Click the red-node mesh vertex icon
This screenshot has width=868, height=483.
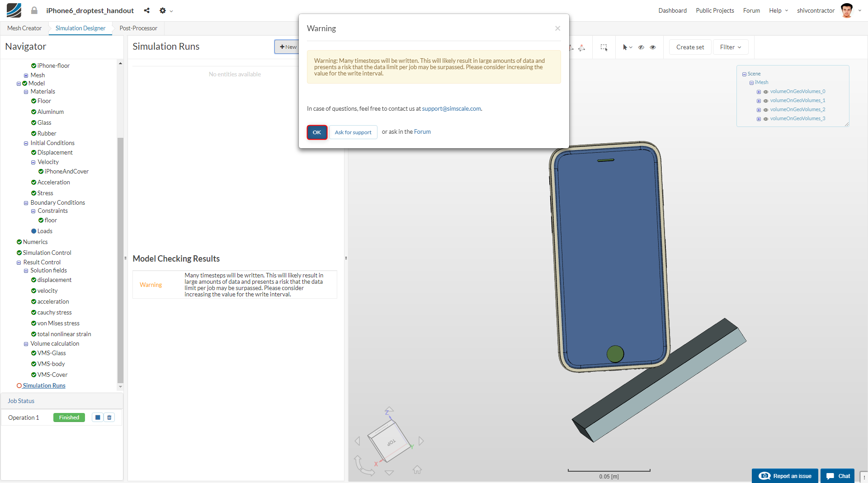(x=582, y=47)
